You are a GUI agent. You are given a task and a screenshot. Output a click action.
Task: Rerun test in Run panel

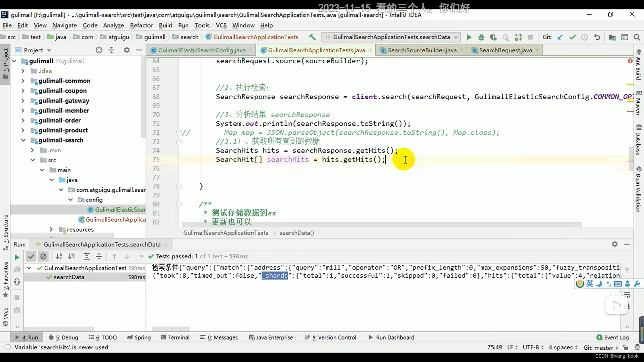tap(17, 257)
